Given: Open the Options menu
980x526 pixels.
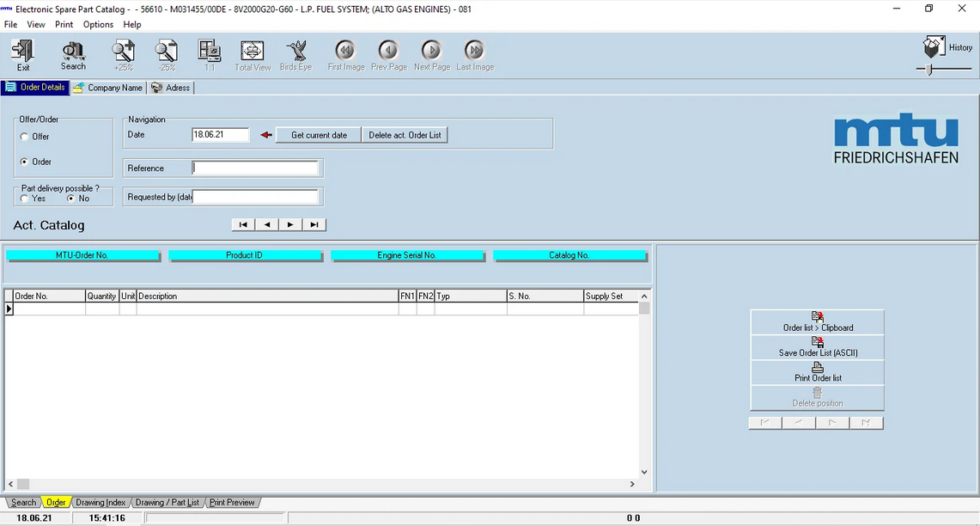Looking at the screenshot, I should [x=98, y=24].
